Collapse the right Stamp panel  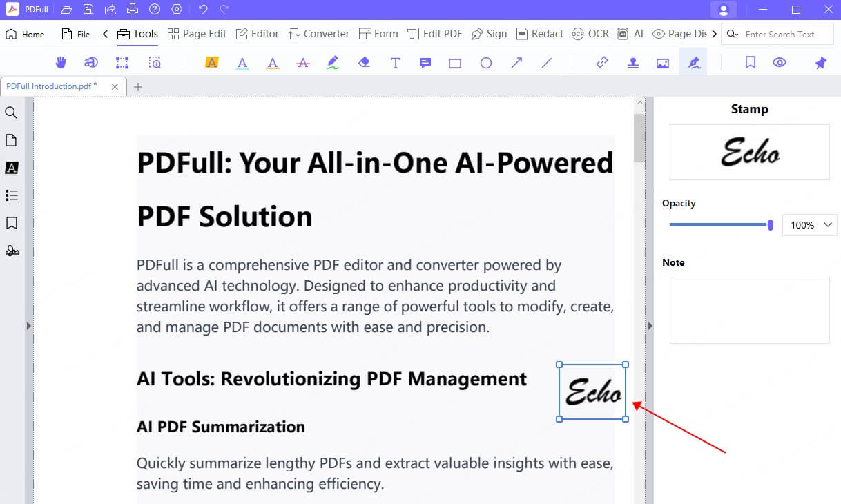click(x=650, y=326)
